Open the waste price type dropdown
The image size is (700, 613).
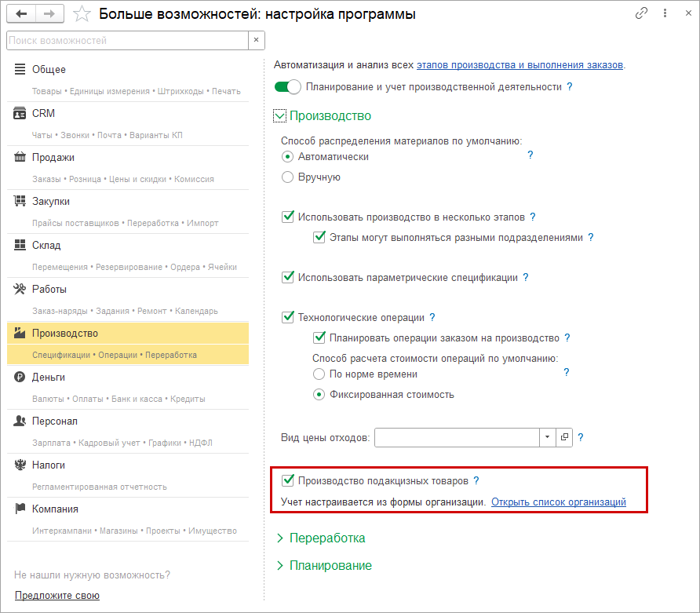pyautogui.click(x=546, y=437)
